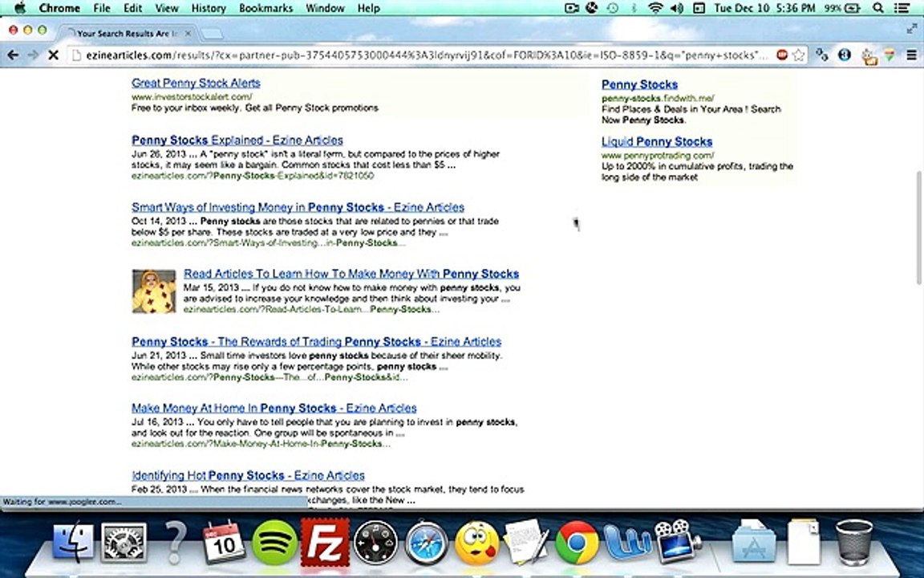Screen dimensions: 924x578
Task: Open the Great Penny Stock Alerts ad link
Action: tap(196, 83)
